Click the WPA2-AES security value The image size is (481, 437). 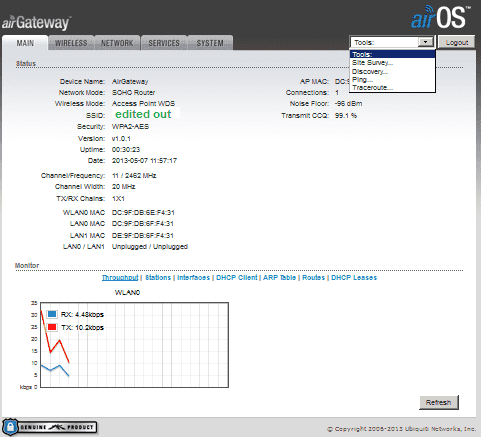[130, 127]
